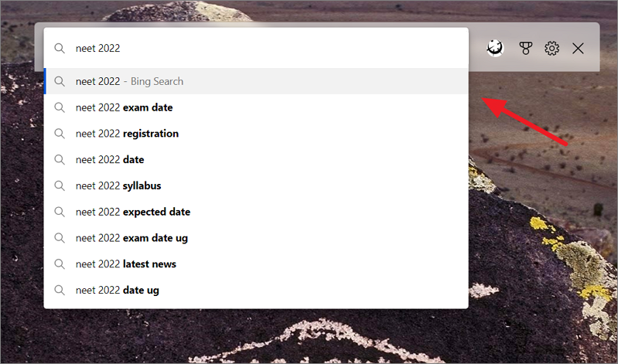The width and height of the screenshot is (618, 364).
Task: Select "neet 2022 exam date" suggestion
Action: (x=256, y=107)
